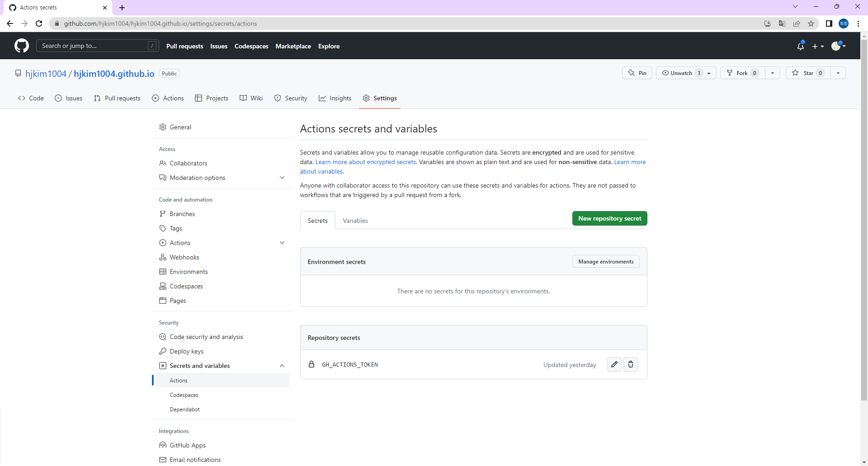Follow Learn more about encrypted secrets link
The width and height of the screenshot is (868, 466).
[365, 162]
